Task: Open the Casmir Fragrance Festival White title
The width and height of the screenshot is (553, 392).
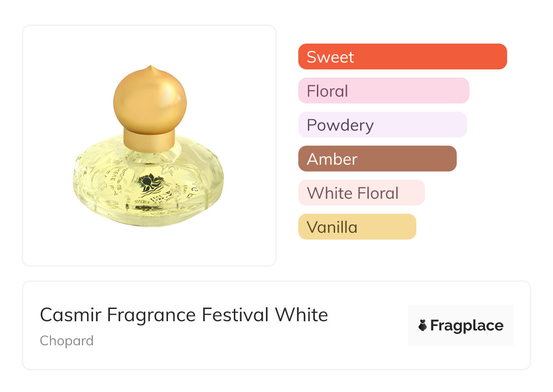Action: coord(184,314)
